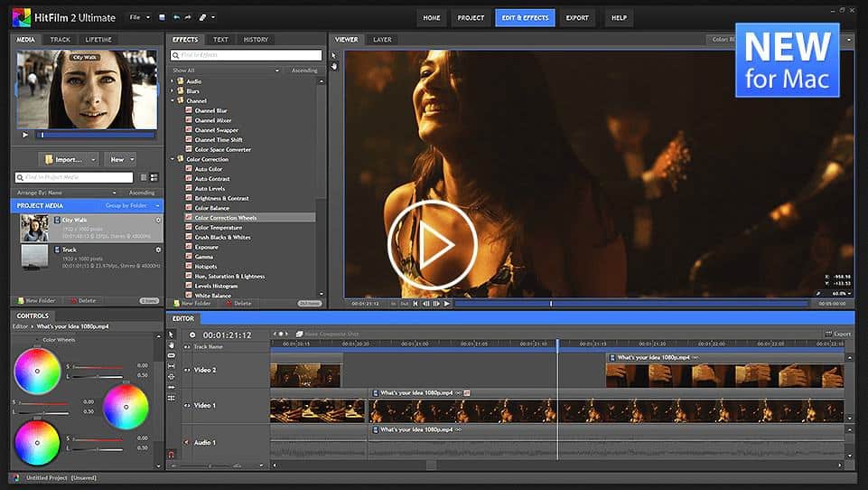Toggle Ascending sort order in Media panel
This screenshot has height=490, width=868.
(142, 193)
